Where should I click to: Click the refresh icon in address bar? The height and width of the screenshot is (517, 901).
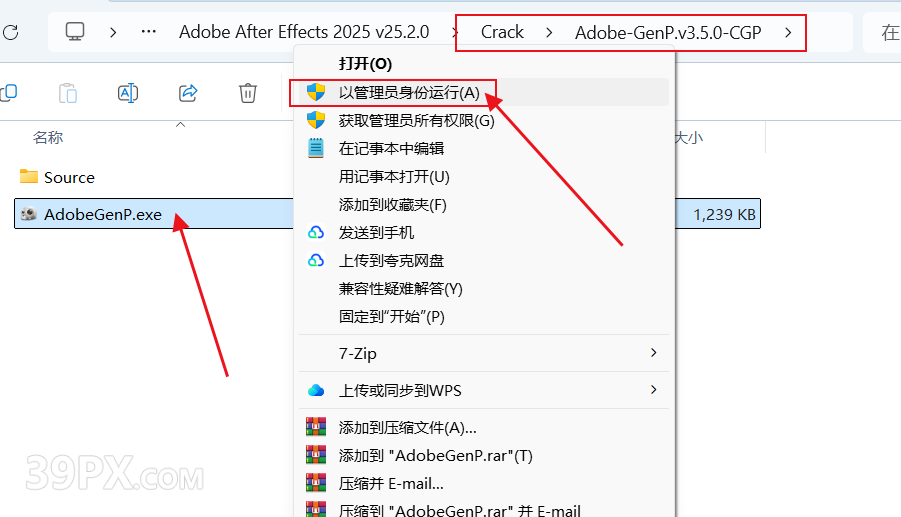pyautogui.click(x=11, y=32)
